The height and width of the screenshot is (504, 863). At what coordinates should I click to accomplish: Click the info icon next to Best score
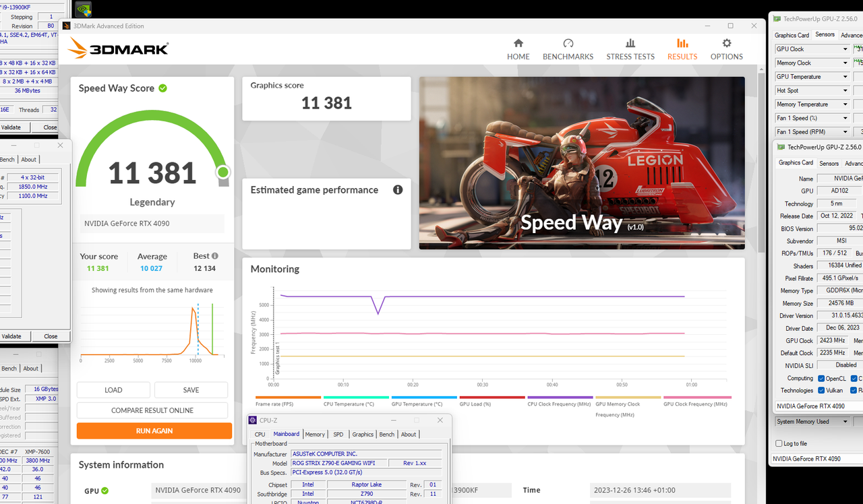click(x=215, y=256)
